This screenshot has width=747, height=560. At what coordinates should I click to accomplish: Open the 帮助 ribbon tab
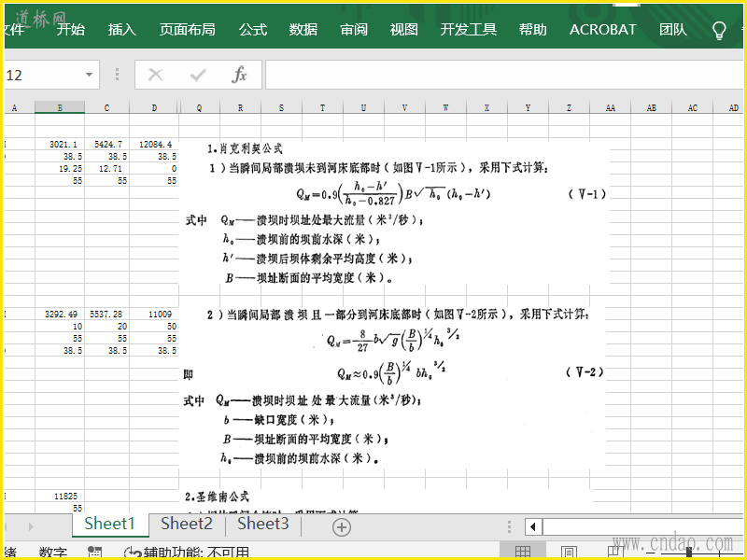(532, 30)
